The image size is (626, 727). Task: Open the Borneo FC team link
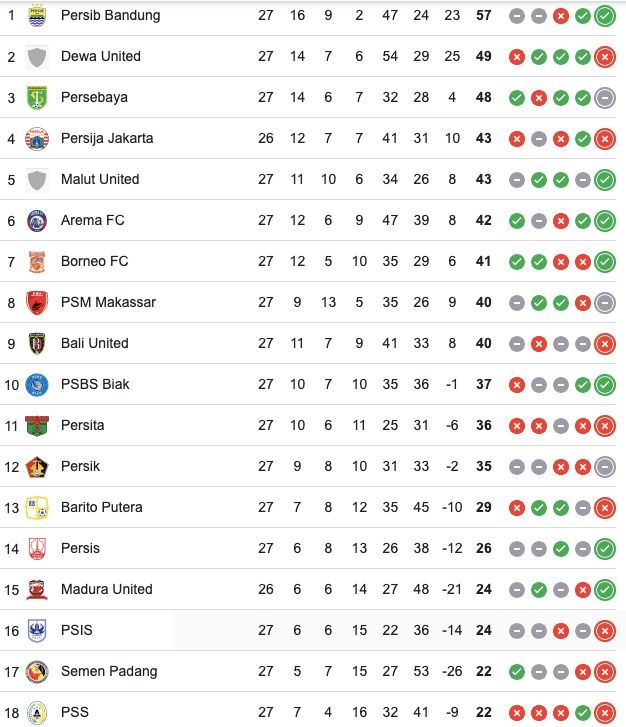(x=95, y=261)
